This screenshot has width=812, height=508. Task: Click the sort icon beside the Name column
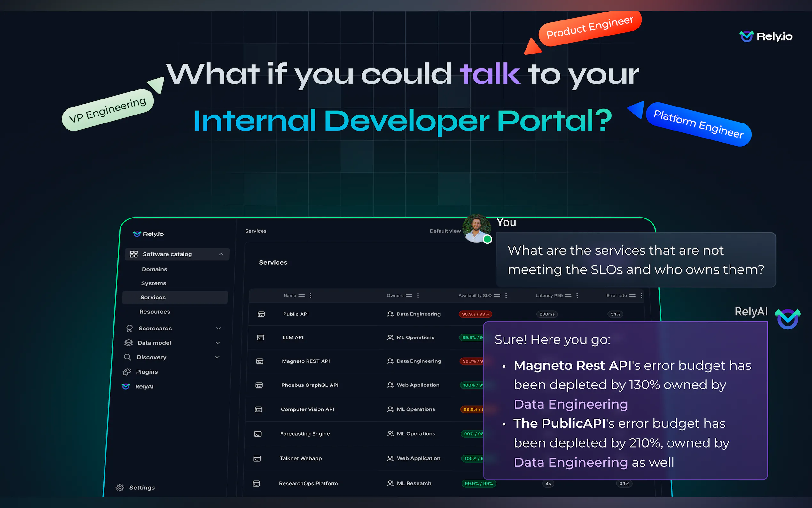click(302, 296)
